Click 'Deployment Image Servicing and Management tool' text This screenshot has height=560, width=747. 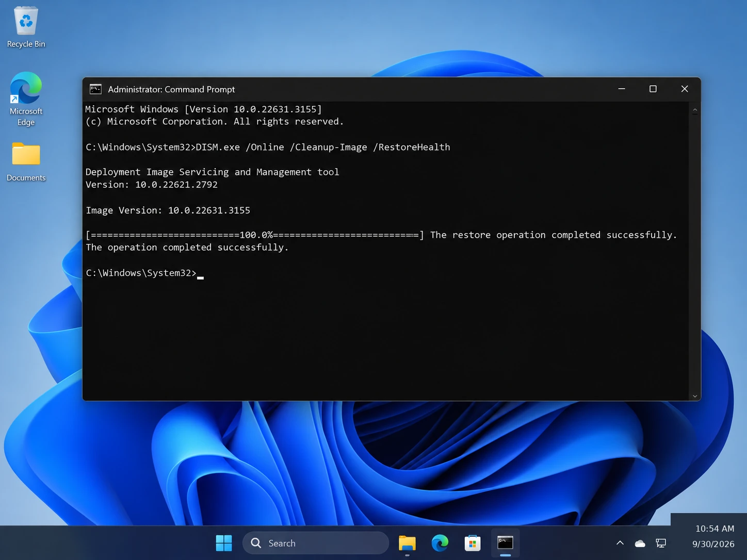click(x=212, y=172)
